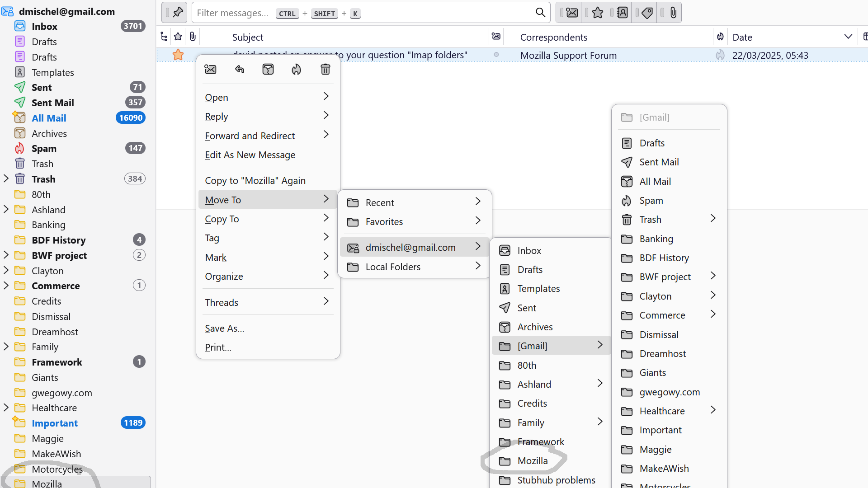
Task: Expand the BWF project entry in the [Gmail] submenu
Action: (x=669, y=277)
